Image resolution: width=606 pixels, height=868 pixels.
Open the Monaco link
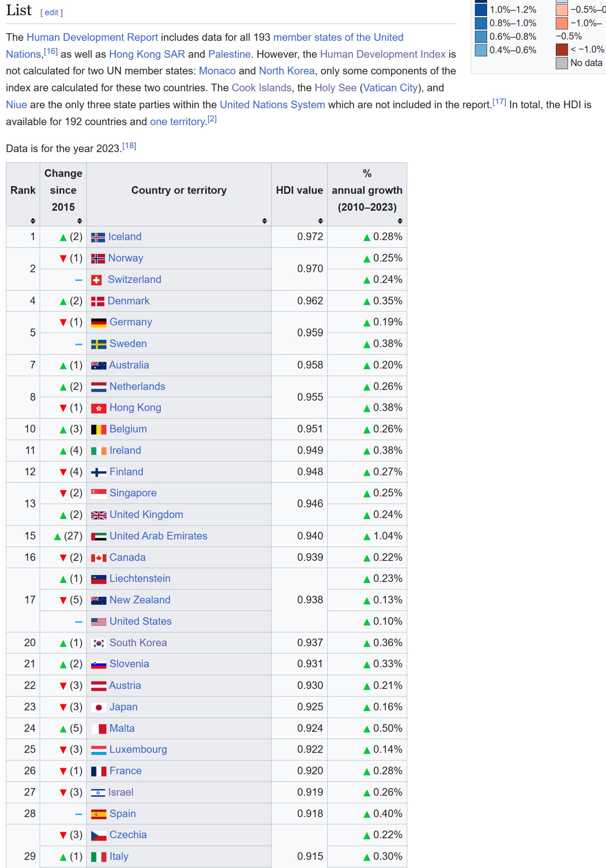pos(217,71)
